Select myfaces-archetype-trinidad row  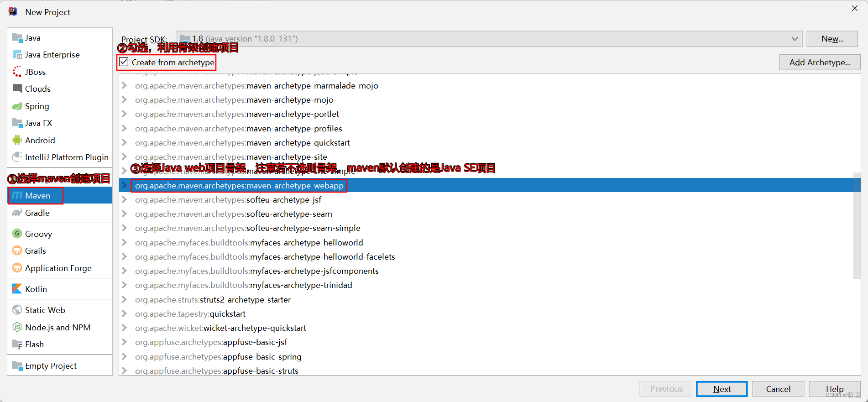[486, 285]
